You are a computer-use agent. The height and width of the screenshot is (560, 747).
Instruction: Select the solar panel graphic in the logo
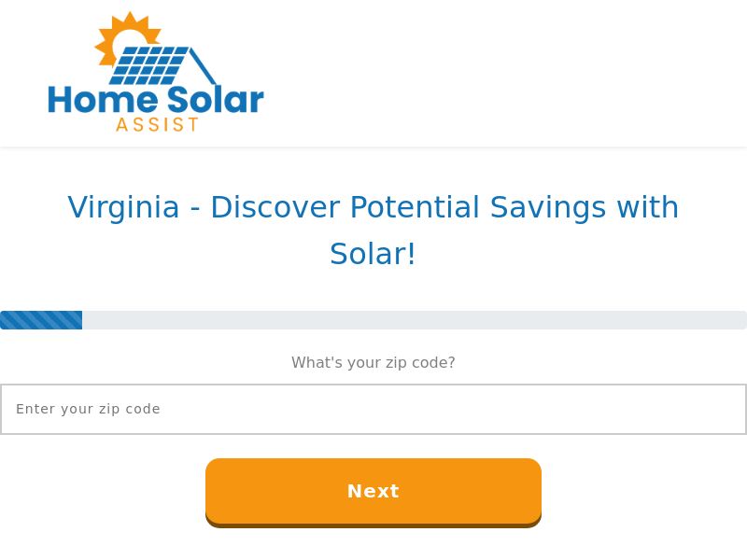[x=149, y=63]
